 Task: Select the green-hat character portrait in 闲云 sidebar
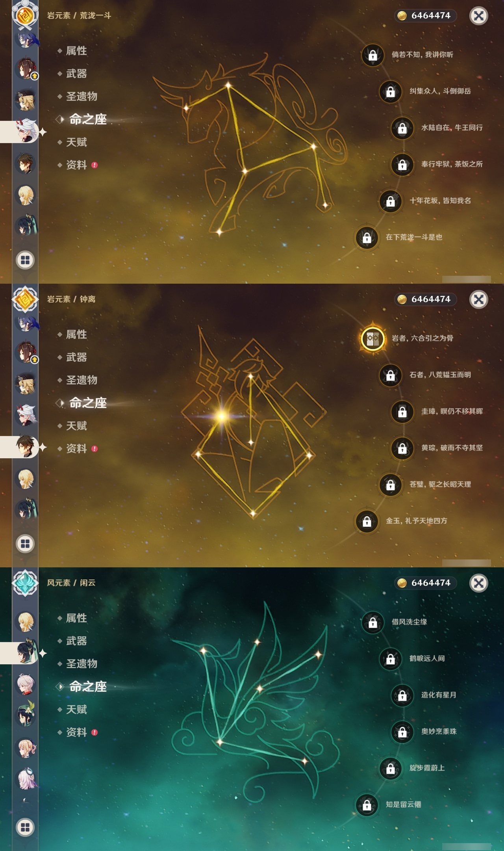(26, 714)
